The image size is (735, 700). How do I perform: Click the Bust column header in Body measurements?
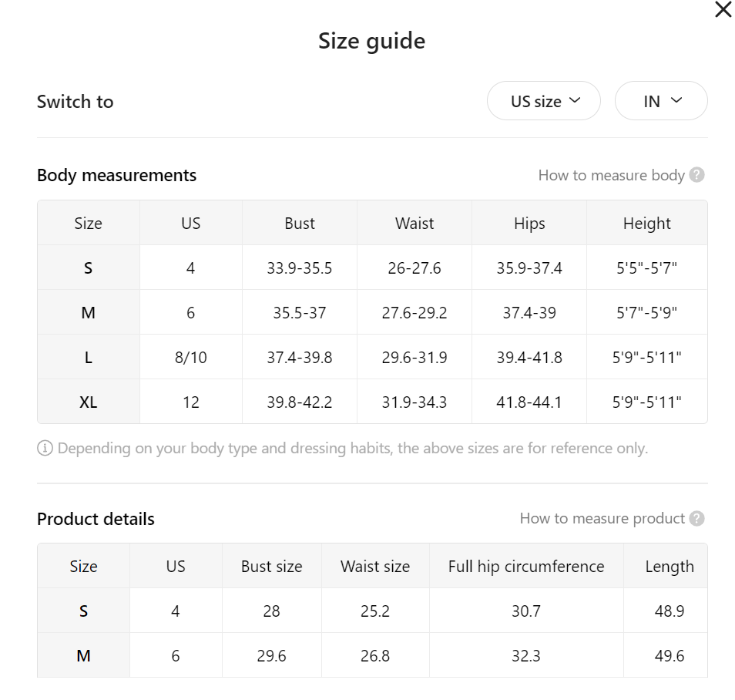[300, 224]
